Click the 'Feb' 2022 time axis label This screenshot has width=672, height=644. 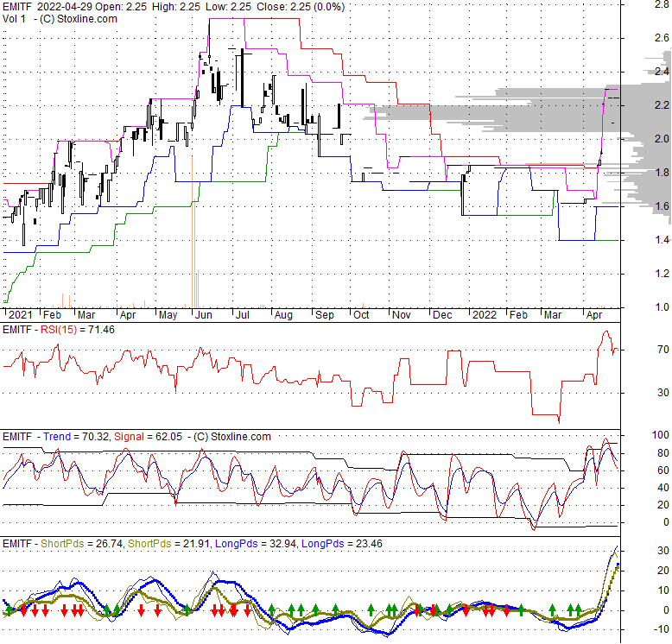click(x=518, y=315)
